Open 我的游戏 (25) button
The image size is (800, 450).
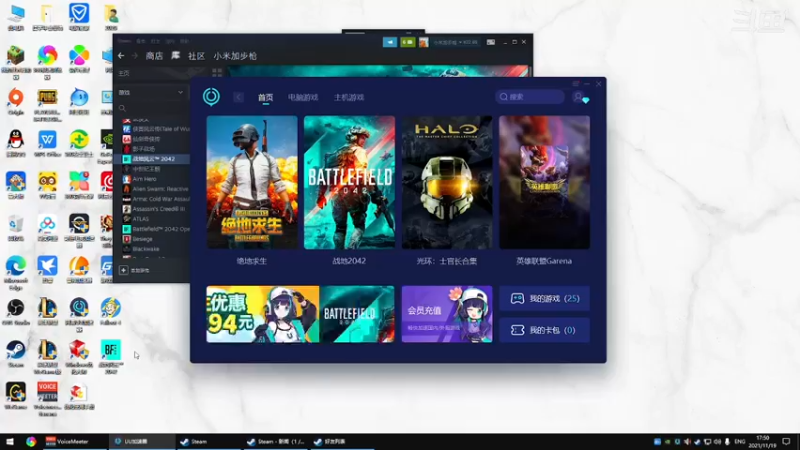pyautogui.click(x=544, y=298)
